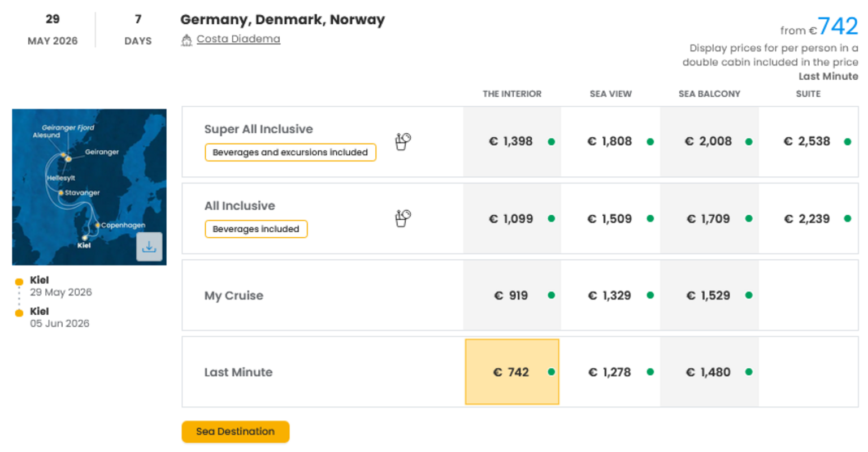Image resolution: width=868 pixels, height=452 pixels.
Task: Click the Kiel departure port marker
Action: 19,281
